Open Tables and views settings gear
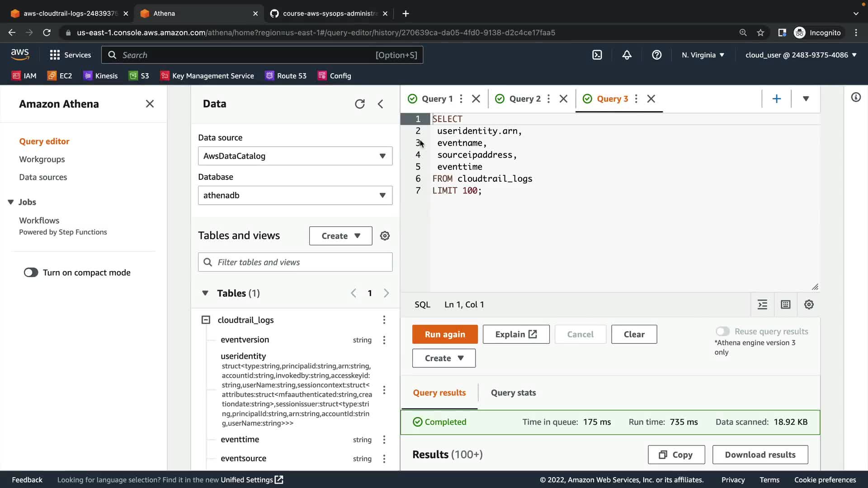 pyautogui.click(x=385, y=236)
